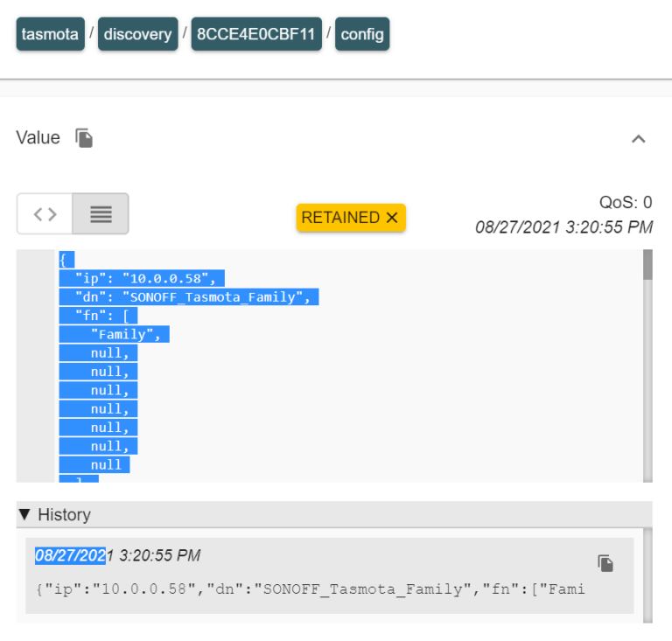The height and width of the screenshot is (641, 672).
Task: Click the "fn": [ line in JSON
Action: pos(101,316)
